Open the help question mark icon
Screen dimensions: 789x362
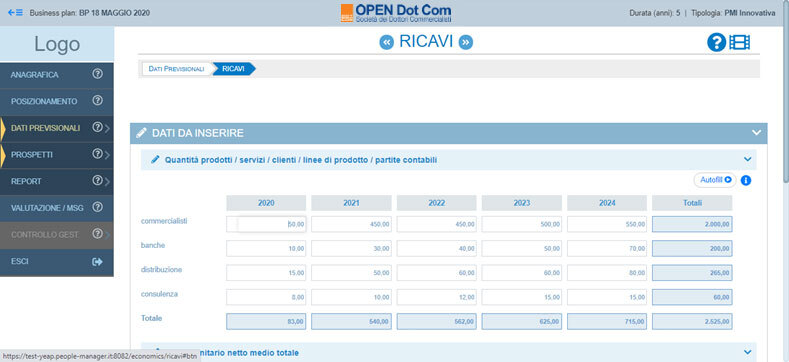(716, 42)
